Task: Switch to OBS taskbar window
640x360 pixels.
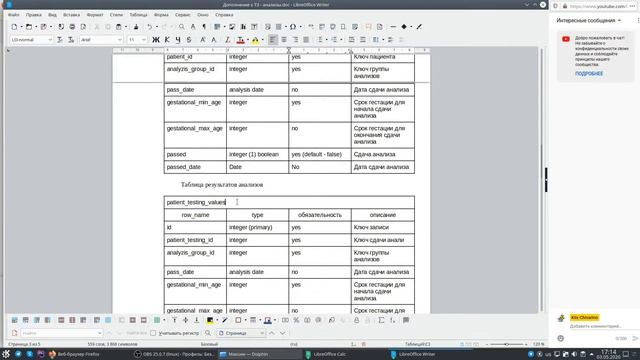Action: tap(174, 354)
